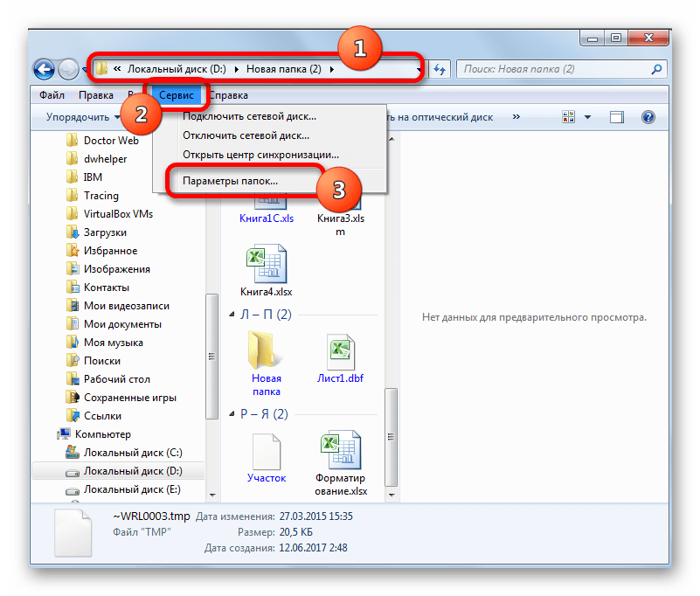Select Рабочий стол in navigation tree

[117, 379]
